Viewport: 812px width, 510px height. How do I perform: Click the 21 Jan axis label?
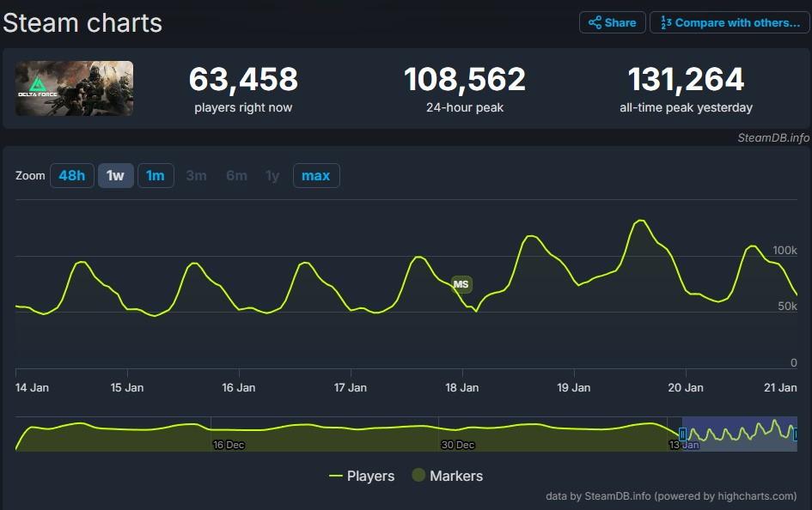[780, 387]
